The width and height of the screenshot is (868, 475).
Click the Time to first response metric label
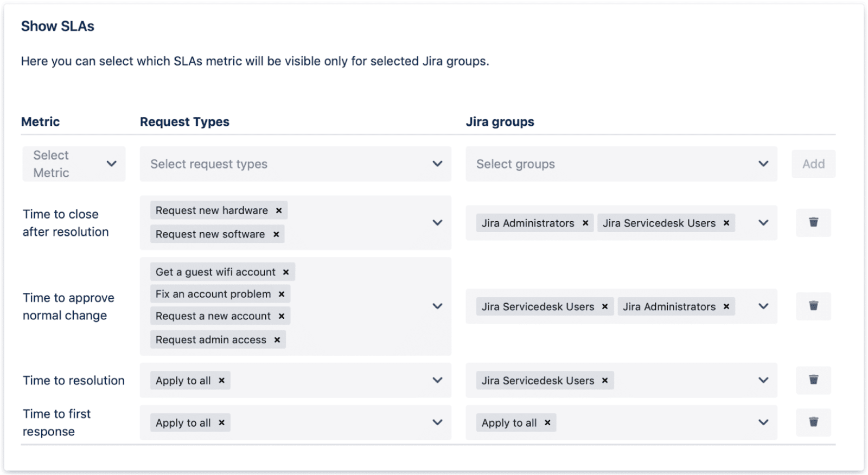pos(57,422)
